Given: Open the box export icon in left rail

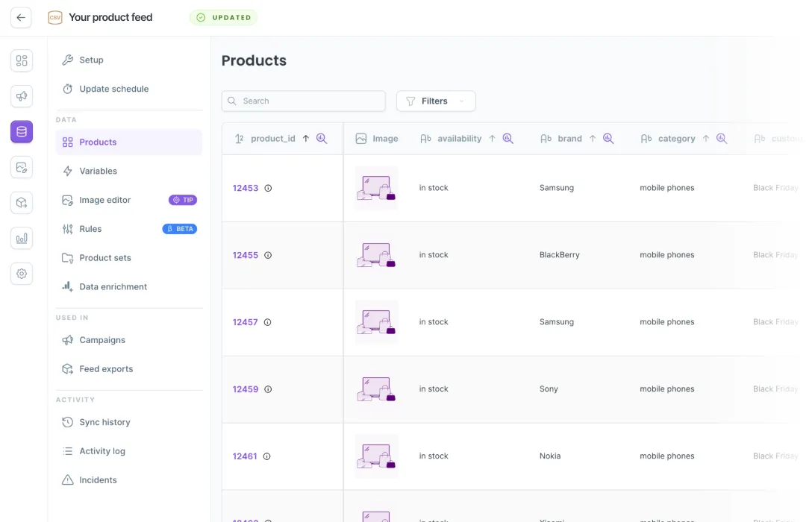Looking at the screenshot, I should click(x=22, y=203).
